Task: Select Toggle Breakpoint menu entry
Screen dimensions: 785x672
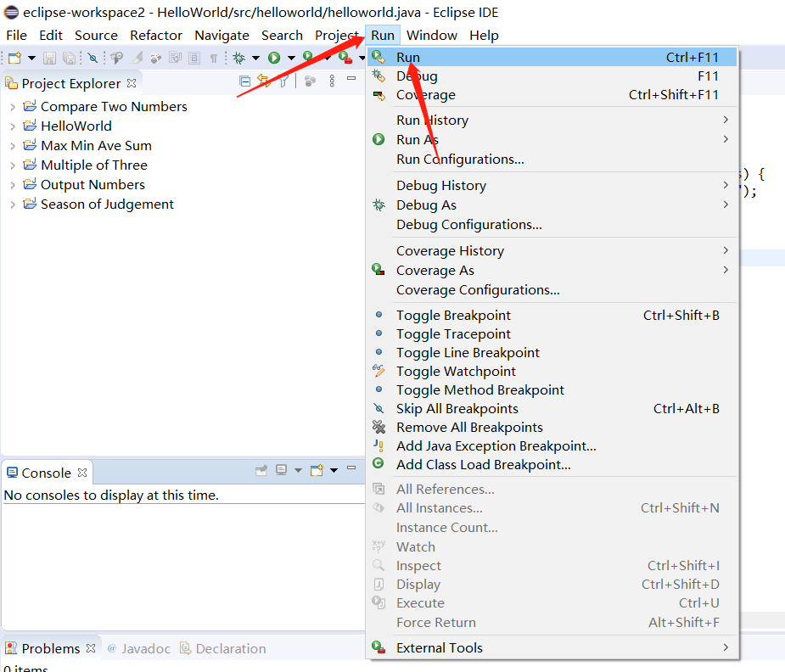Action: 552,316
